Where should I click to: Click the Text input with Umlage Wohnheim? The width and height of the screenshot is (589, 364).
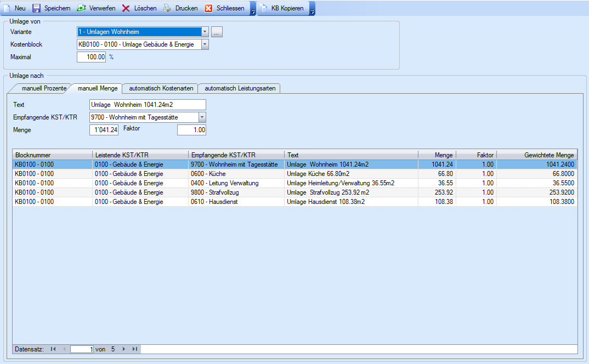[x=148, y=105]
